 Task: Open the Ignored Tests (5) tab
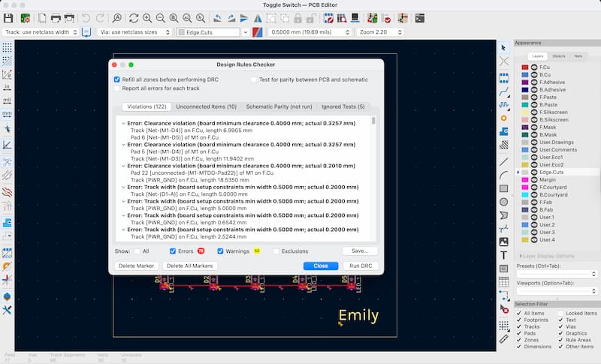343,107
